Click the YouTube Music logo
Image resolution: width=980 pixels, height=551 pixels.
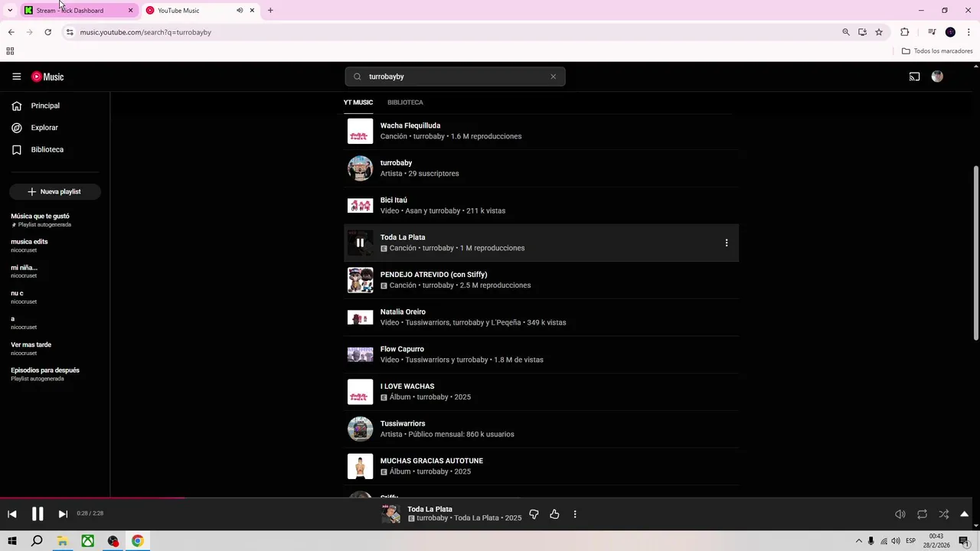(x=47, y=77)
